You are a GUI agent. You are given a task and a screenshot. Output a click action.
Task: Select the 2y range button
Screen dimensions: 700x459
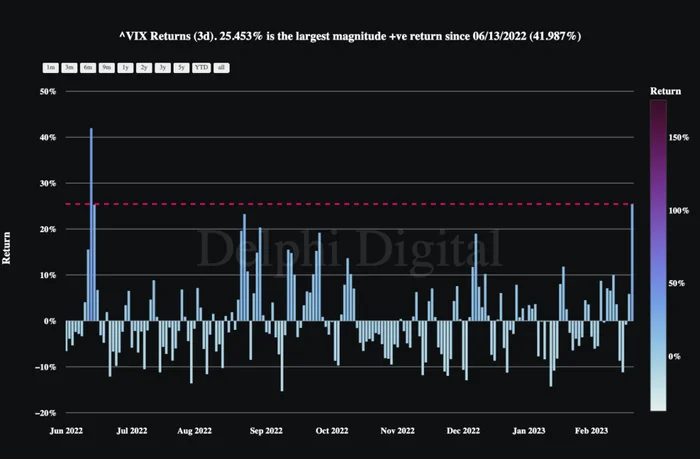click(144, 67)
